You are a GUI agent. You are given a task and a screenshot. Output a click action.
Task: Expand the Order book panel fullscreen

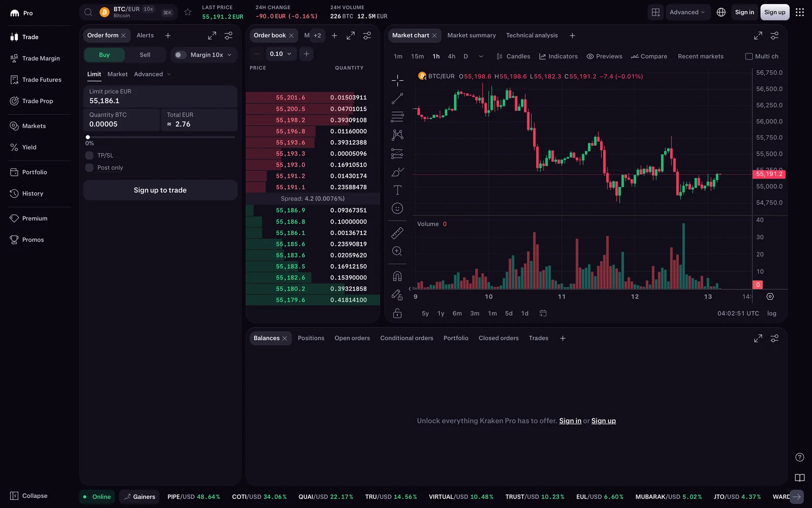click(x=351, y=36)
